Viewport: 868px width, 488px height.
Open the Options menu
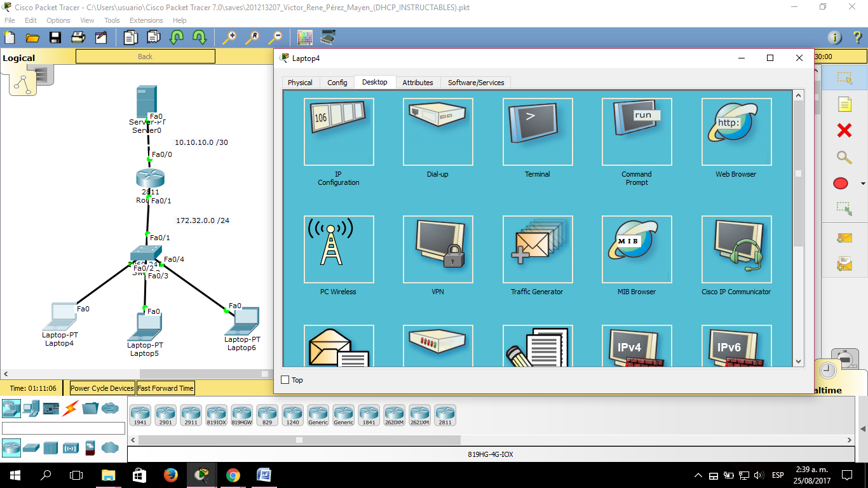(x=58, y=20)
